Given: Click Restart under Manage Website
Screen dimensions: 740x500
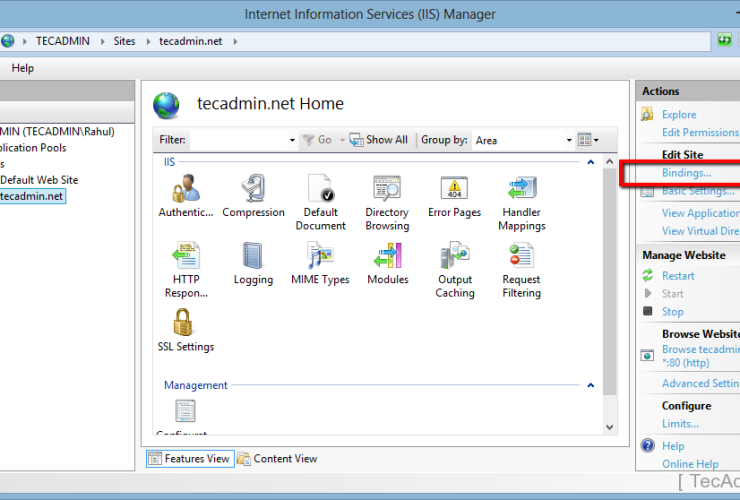Looking at the screenshot, I should pos(677,276).
